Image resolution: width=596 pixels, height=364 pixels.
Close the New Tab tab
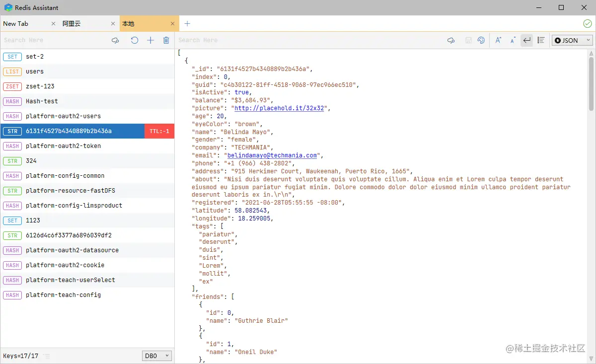click(x=54, y=23)
